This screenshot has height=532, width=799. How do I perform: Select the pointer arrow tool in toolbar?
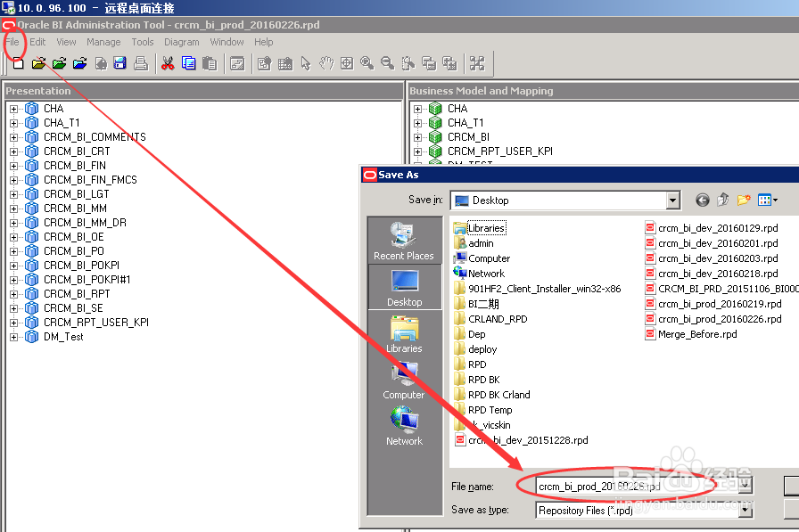coord(305,63)
